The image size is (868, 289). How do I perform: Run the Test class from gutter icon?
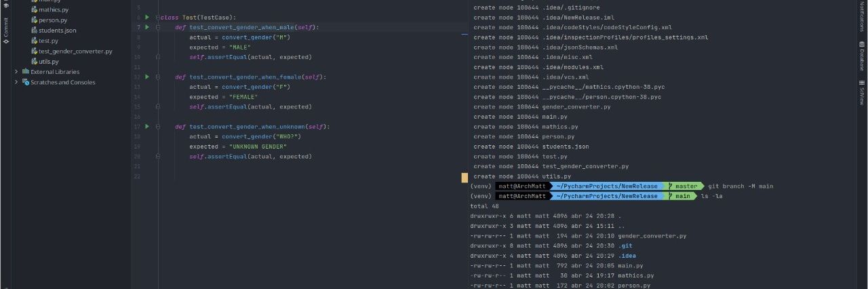tap(147, 17)
